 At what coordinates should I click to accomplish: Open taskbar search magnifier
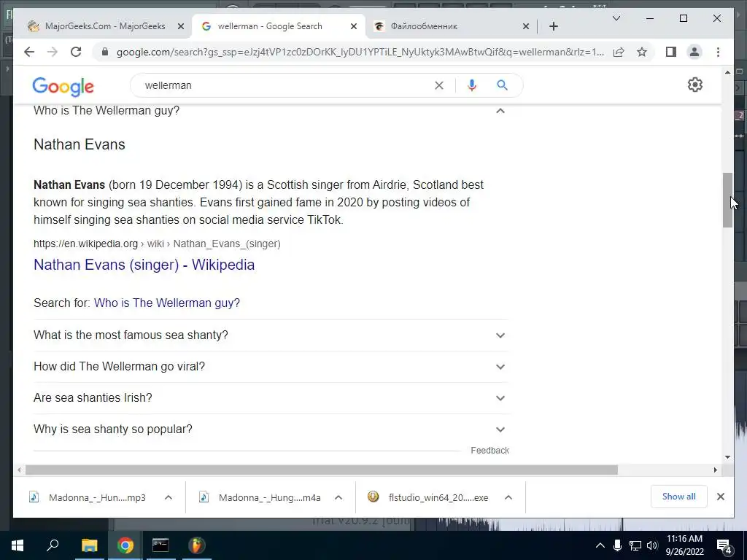pos(53,545)
